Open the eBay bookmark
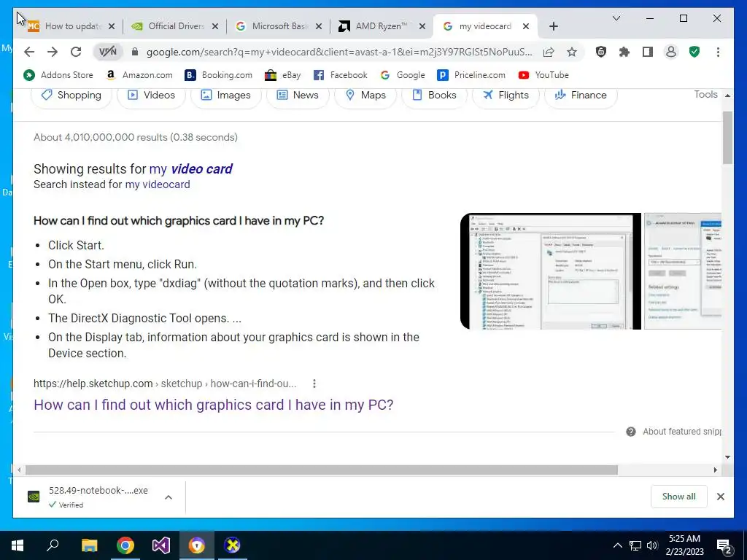The height and width of the screenshot is (560, 747). pos(283,75)
